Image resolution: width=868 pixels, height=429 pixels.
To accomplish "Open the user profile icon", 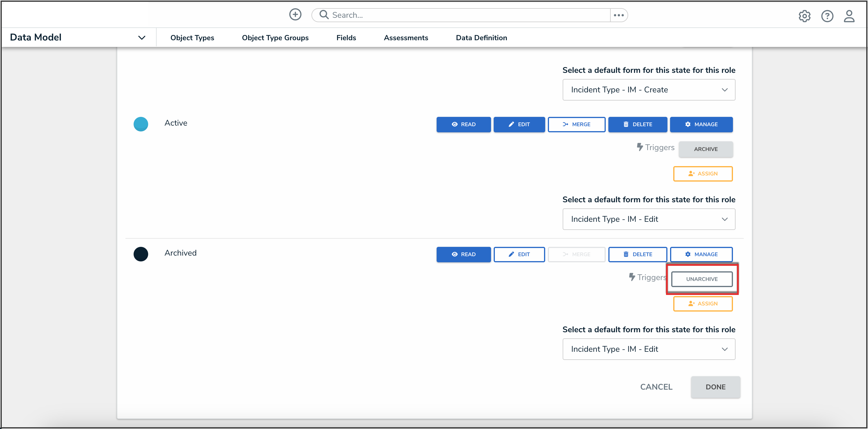I will click(849, 16).
